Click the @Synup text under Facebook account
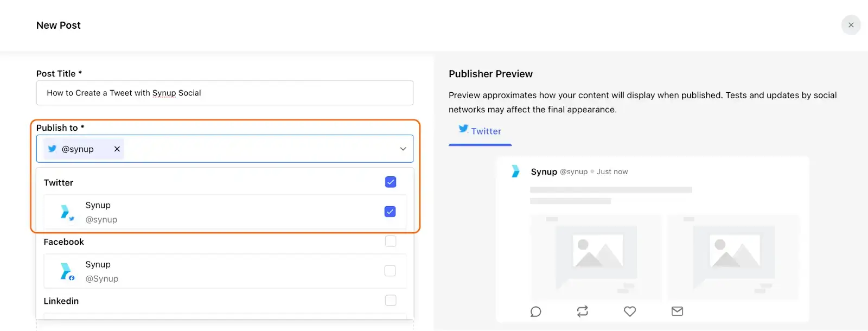 coord(102,279)
